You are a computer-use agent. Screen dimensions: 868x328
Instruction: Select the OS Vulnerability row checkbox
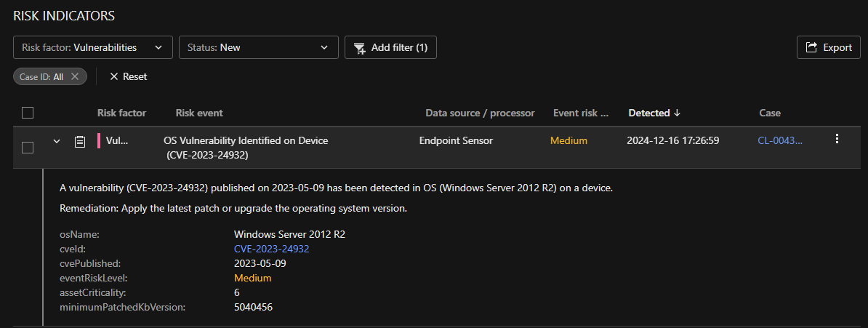click(28, 148)
